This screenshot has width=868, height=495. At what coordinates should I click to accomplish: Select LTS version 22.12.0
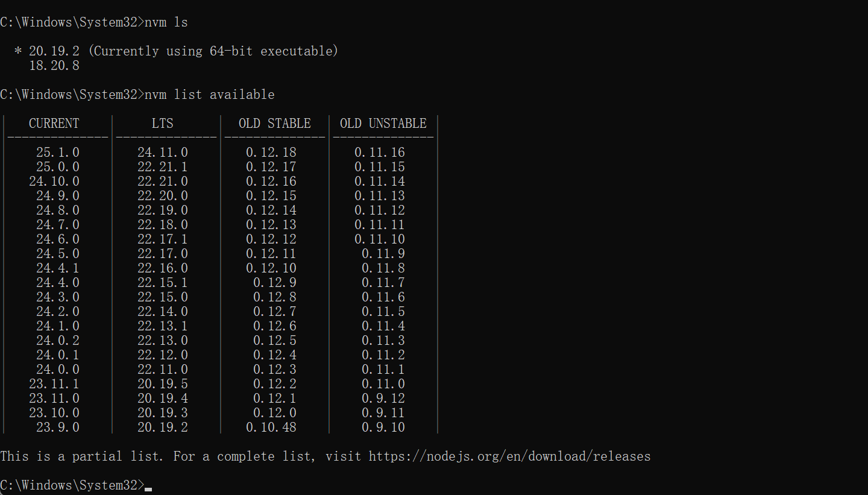(163, 355)
